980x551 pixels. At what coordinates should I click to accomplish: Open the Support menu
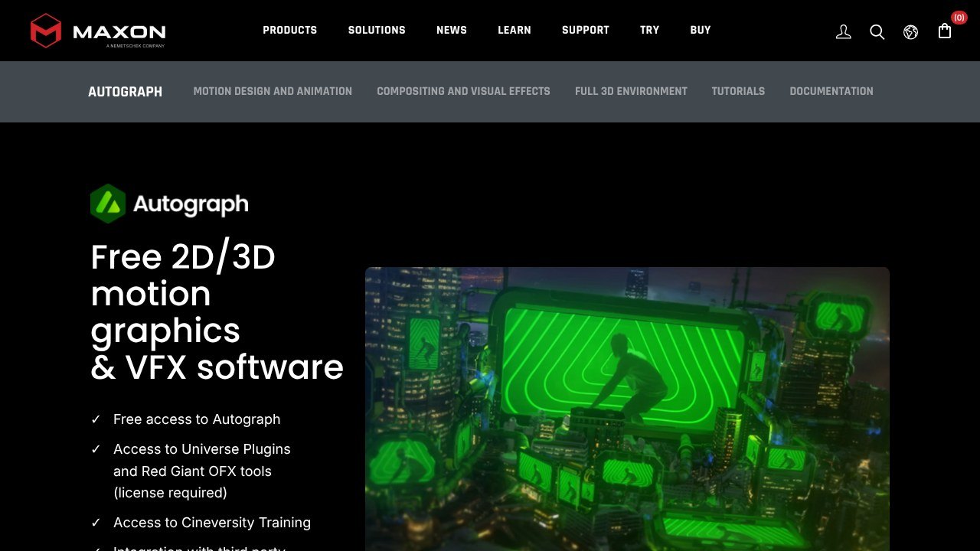pos(586,30)
